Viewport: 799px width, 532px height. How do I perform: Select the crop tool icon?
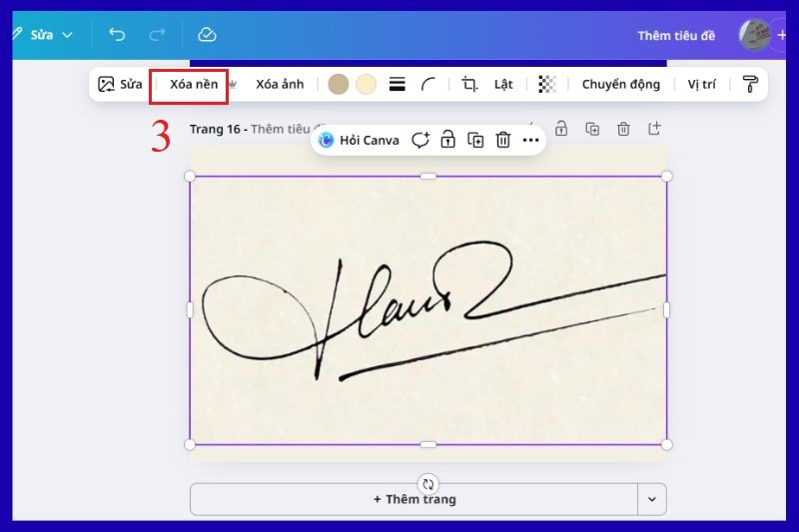click(469, 84)
